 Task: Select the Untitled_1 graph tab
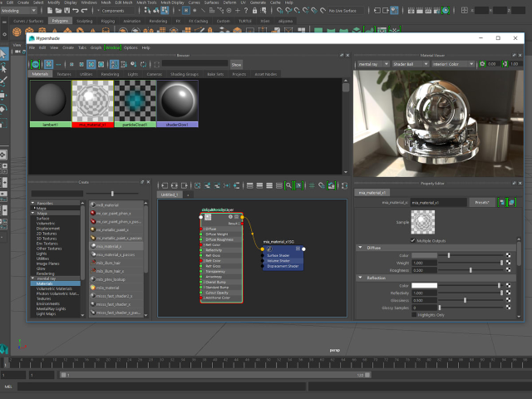point(170,195)
